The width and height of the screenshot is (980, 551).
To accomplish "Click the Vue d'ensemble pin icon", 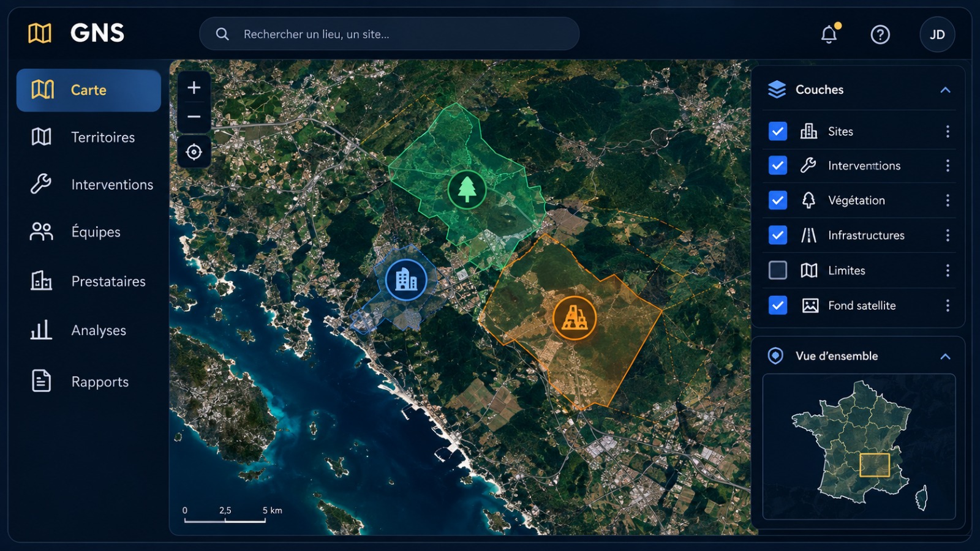I will (x=775, y=356).
